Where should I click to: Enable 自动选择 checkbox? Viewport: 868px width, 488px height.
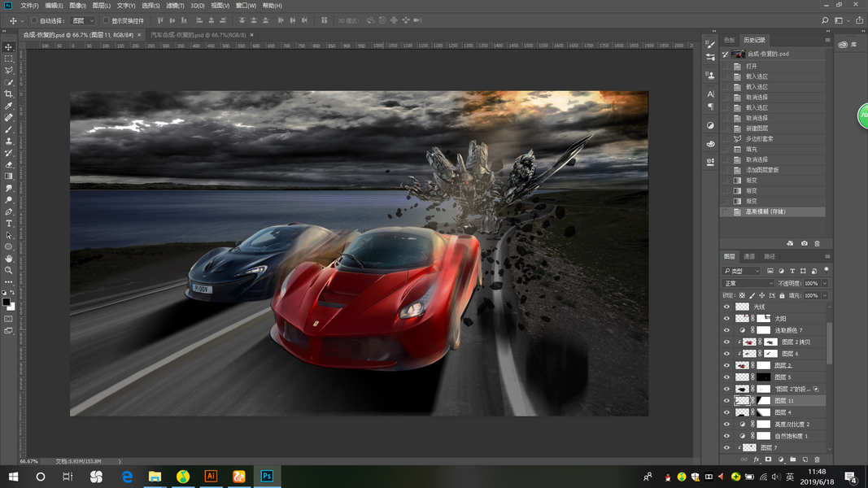pos(34,20)
